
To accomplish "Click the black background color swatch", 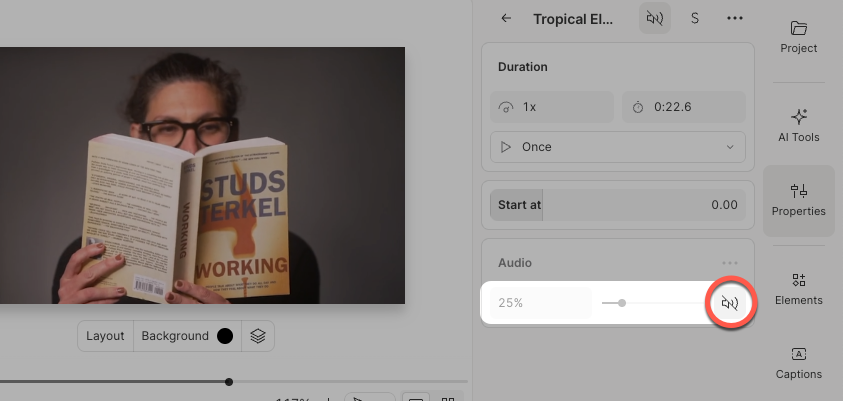I will [x=225, y=336].
